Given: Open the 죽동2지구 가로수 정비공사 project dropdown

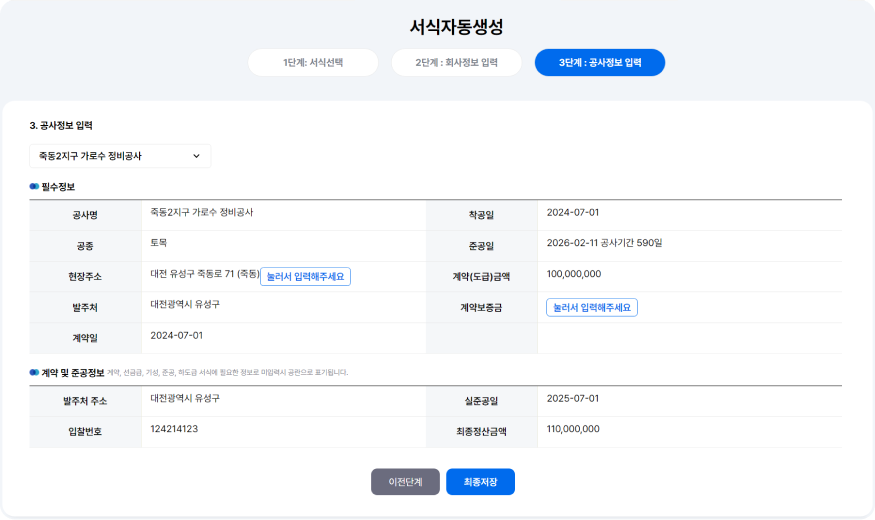Looking at the screenshot, I should [120, 156].
